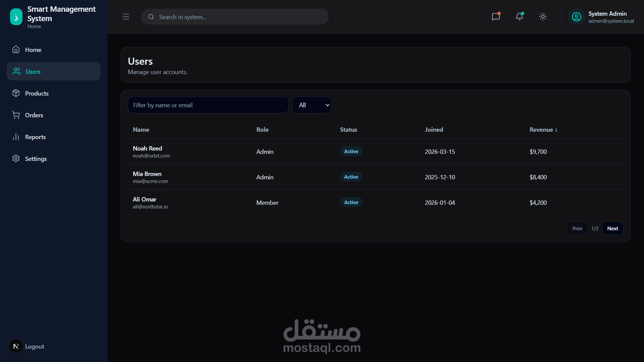Expand the All filter dropdown
Screen dimensions: 644x362
click(312, 105)
